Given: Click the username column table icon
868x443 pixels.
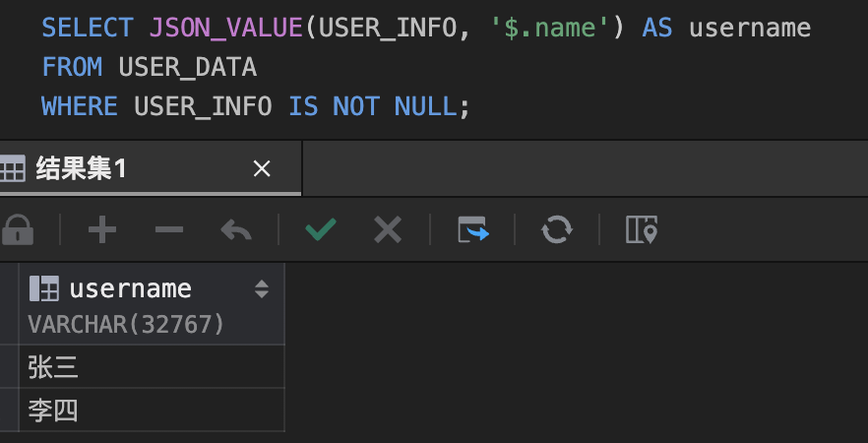Looking at the screenshot, I should 43,288.
